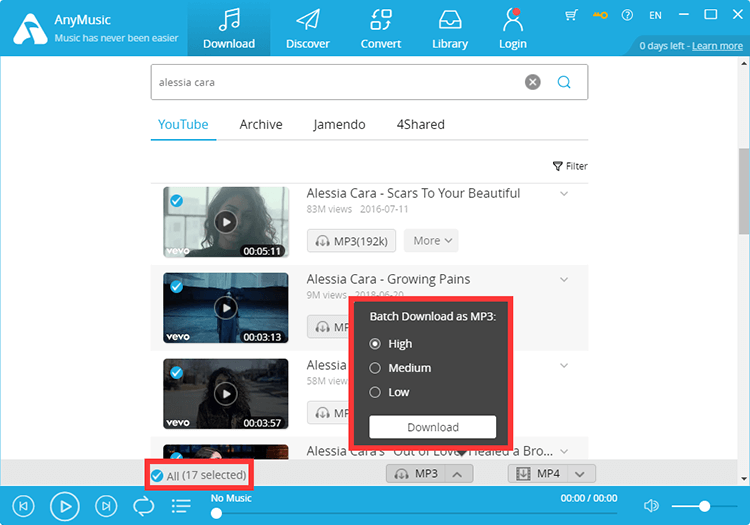Open the Filter funnel option
The width and height of the screenshot is (750, 525).
[x=570, y=166]
